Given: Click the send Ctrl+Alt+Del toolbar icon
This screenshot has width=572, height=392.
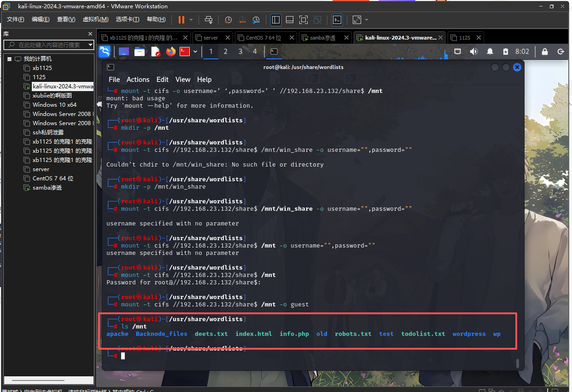Looking at the screenshot, I should tap(209, 20).
